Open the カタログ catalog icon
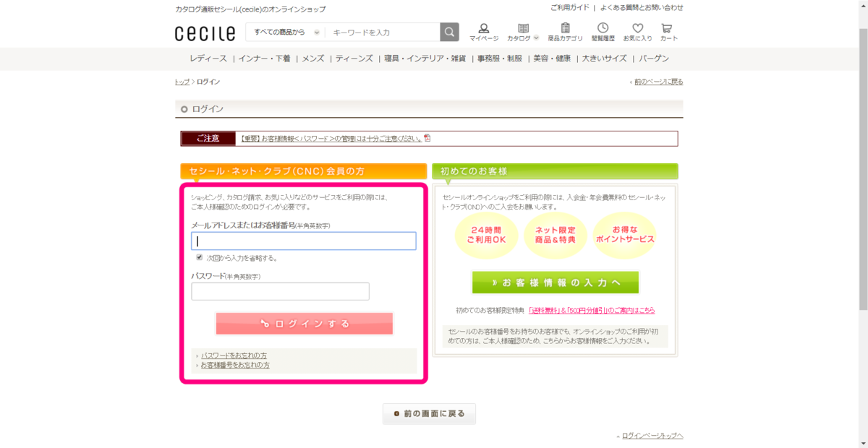Screen dimensions: 868x448 point(523,33)
